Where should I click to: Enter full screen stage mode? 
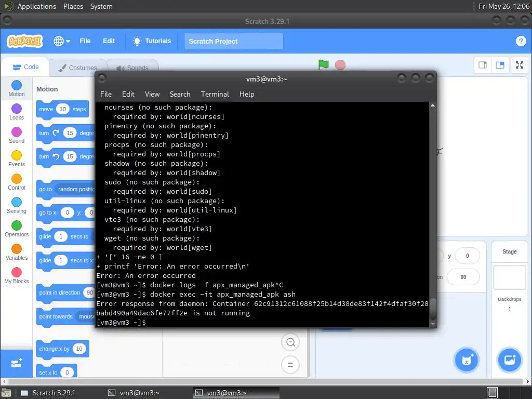pyautogui.click(x=520, y=65)
